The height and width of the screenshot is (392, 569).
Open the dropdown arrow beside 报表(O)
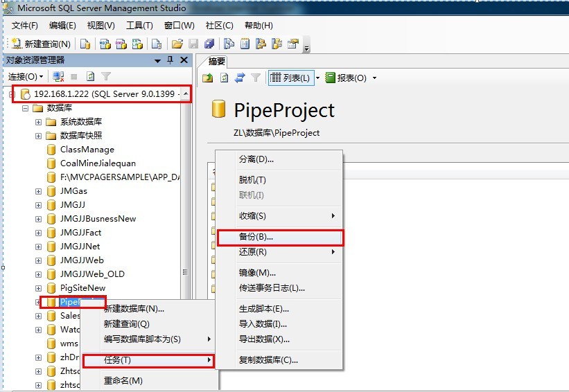(374, 78)
